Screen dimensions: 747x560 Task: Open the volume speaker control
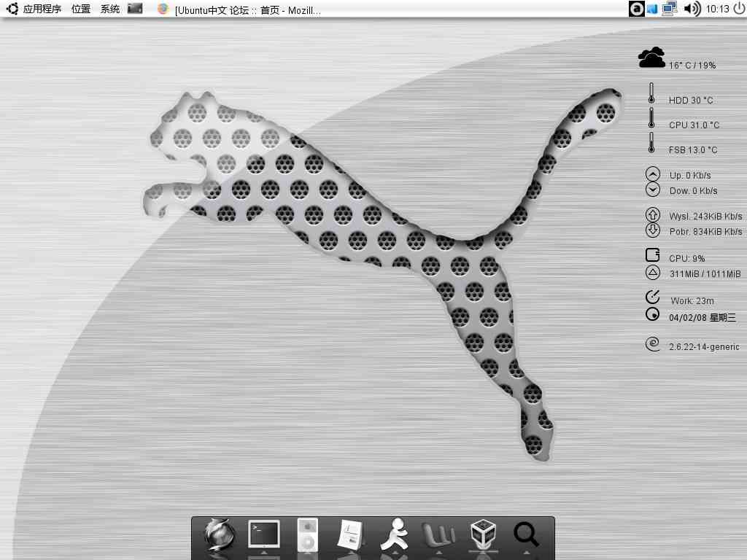692,9
